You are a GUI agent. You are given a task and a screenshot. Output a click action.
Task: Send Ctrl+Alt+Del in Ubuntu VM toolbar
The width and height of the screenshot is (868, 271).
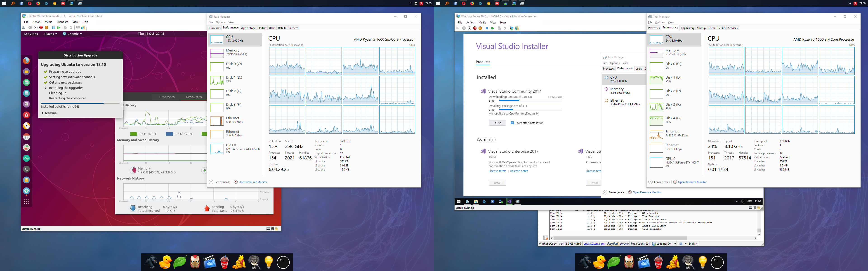click(24, 28)
